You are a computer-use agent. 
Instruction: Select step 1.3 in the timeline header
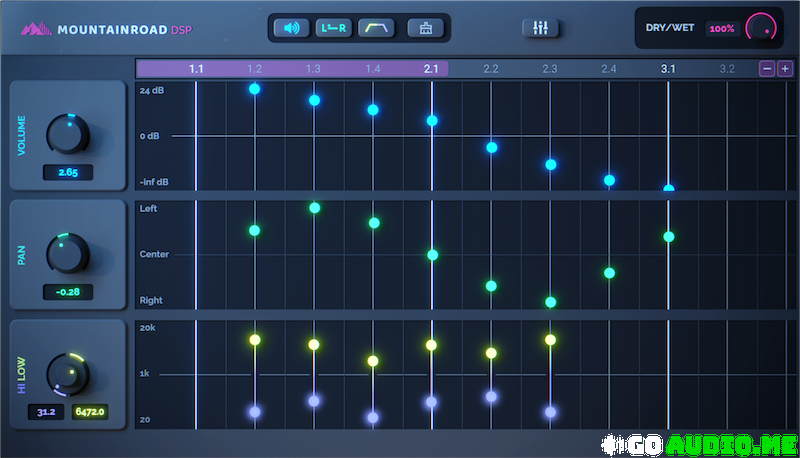click(x=313, y=69)
